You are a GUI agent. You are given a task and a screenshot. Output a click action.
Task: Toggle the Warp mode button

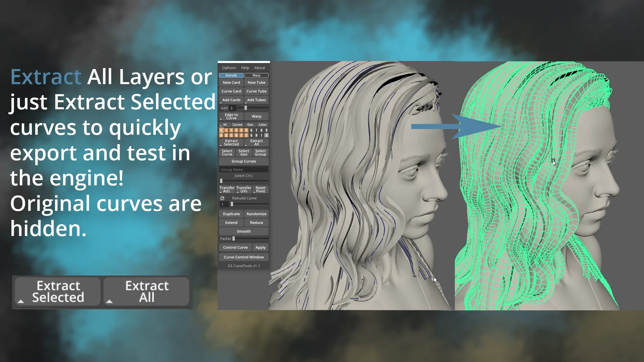point(257,75)
